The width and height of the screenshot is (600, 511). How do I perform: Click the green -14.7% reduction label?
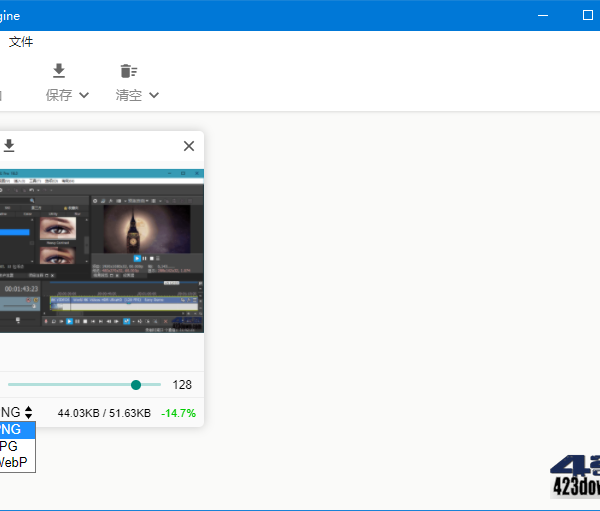(179, 413)
